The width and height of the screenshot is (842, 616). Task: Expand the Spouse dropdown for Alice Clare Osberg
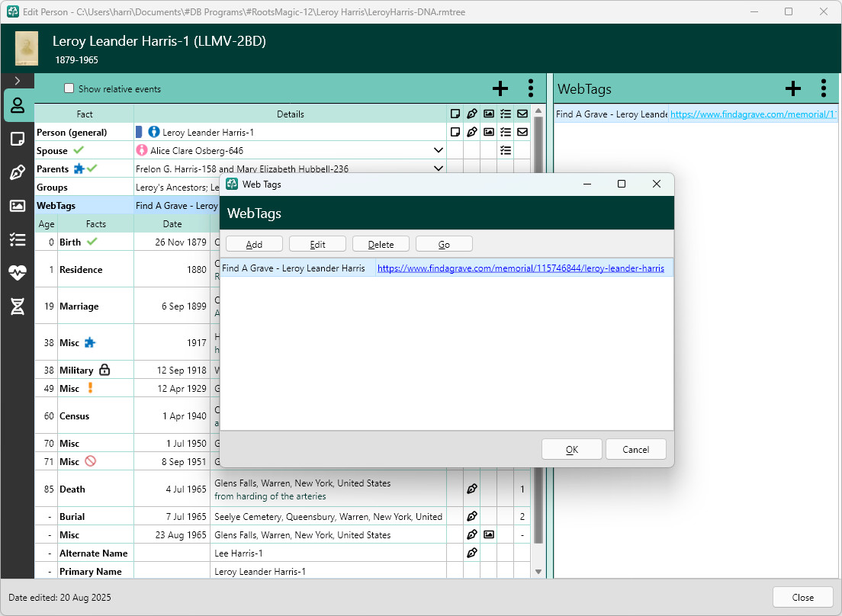coord(439,151)
